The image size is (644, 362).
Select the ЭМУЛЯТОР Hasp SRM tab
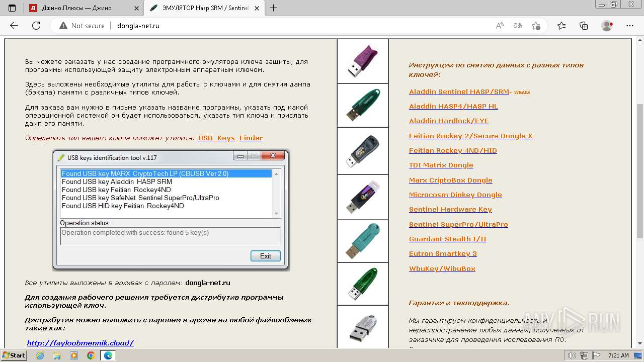point(204,8)
